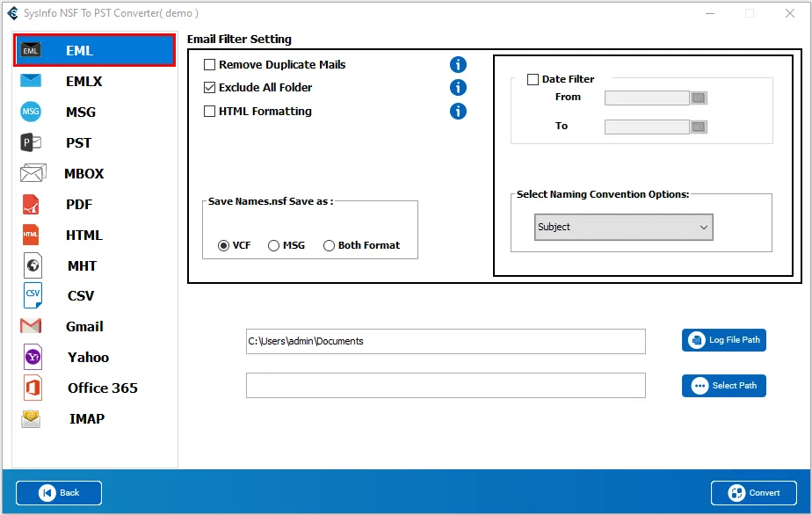Click the info icon beside Remove Duplicate Mails
Screen dimensions: 812x515
(x=458, y=64)
